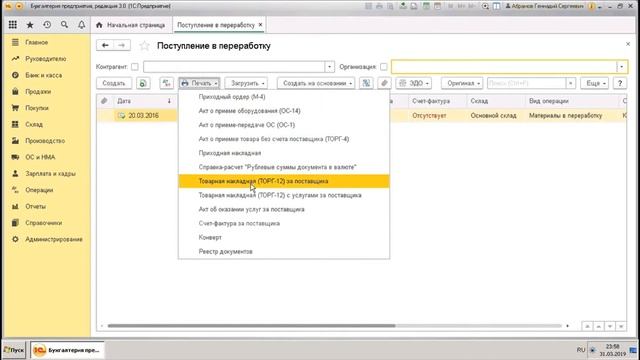The image size is (640, 360).
Task: Click the forward navigation arrow
Action: (x=122, y=45)
